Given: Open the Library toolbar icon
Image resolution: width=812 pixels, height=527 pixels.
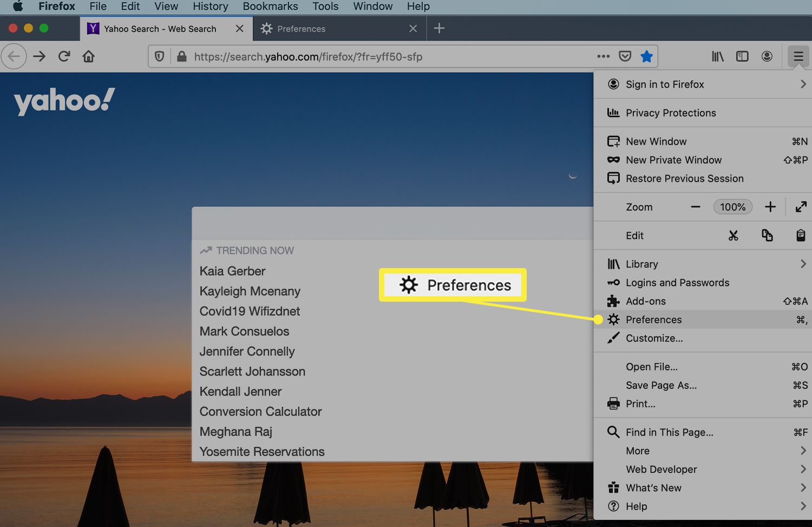Looking at the screenshot, I should coord(718,56).
